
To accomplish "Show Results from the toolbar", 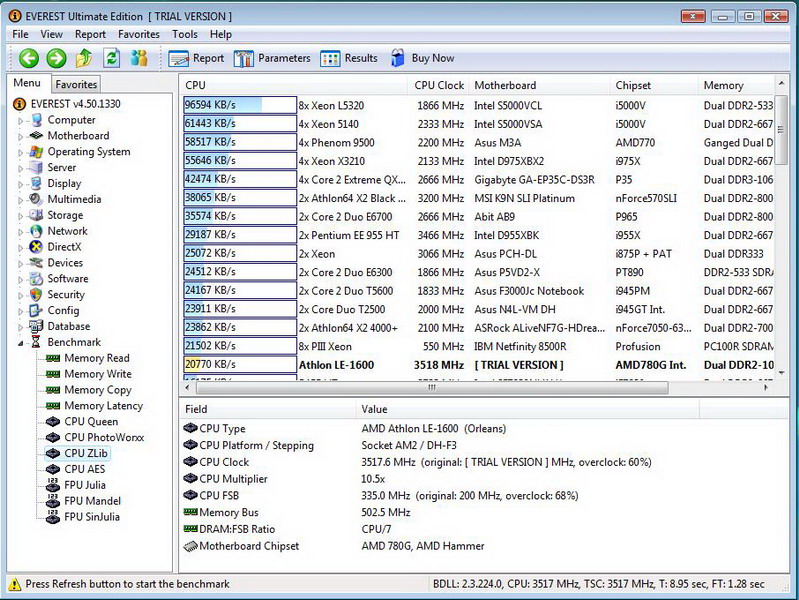I will click(x=349, y=59).
